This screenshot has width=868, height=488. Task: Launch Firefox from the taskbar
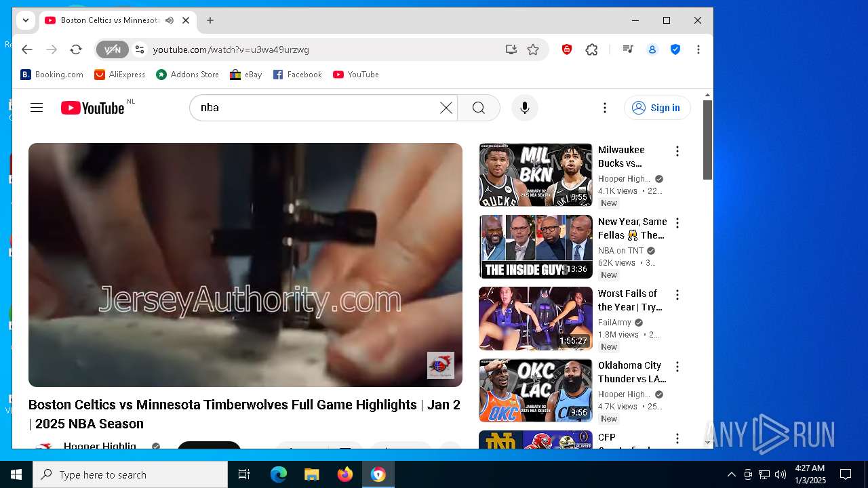coord(345,474)
